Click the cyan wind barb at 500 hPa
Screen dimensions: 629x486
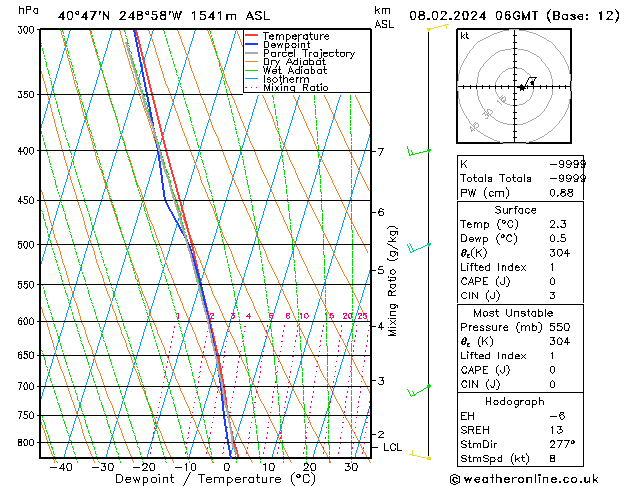coord(418,245)
